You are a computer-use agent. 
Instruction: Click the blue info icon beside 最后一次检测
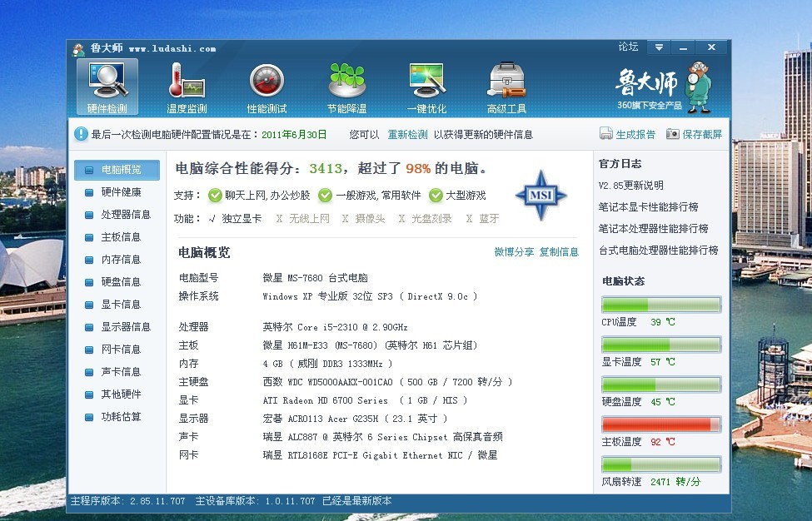81,134
